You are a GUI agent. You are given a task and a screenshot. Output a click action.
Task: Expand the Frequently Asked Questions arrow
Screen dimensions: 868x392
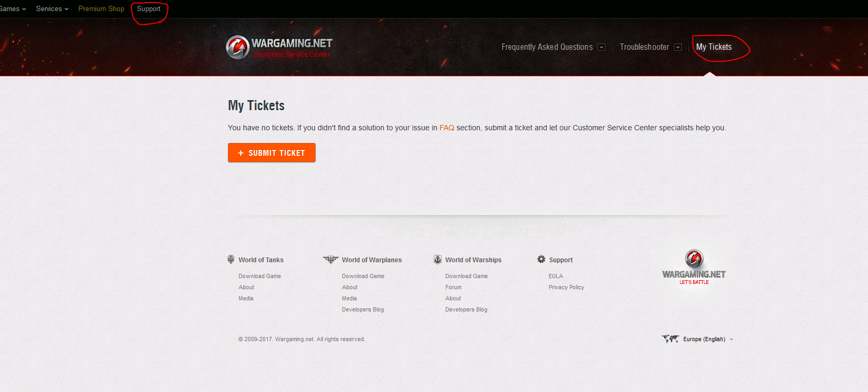pyautogui.click(x=601, y=47)
